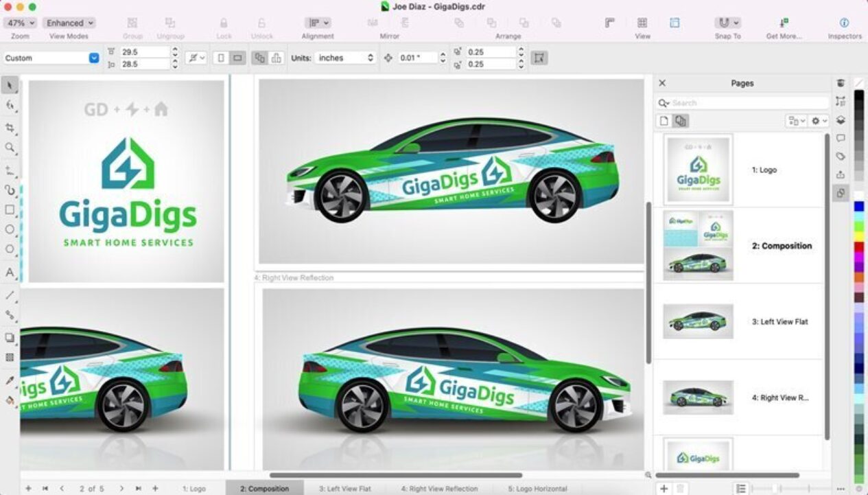
Task: Switch page orientation to portrait
Action: 221,58
